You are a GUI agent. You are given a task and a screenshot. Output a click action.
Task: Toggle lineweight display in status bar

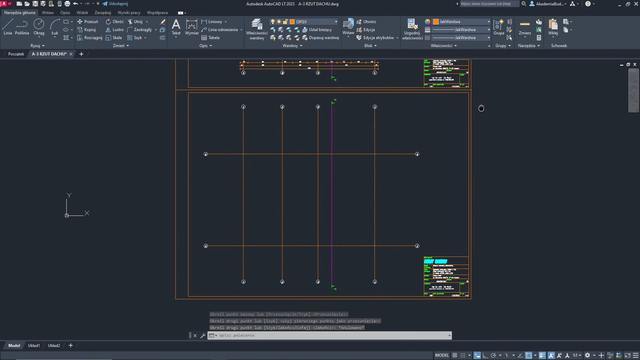pos(542,356)
